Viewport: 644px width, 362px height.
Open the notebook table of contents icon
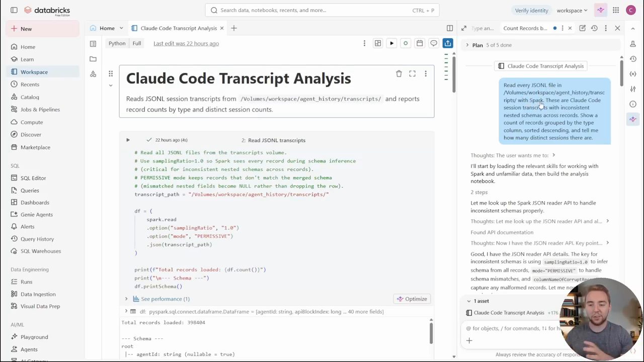pyautogui.click(x=93, y=44)
